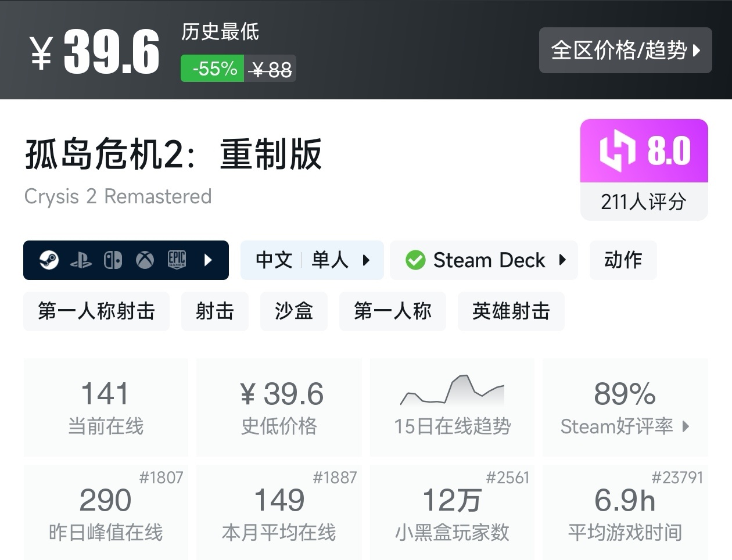This screenshot has height=560, width=732.
Task: Click the Heybox score logo icon
Action: 618,150
